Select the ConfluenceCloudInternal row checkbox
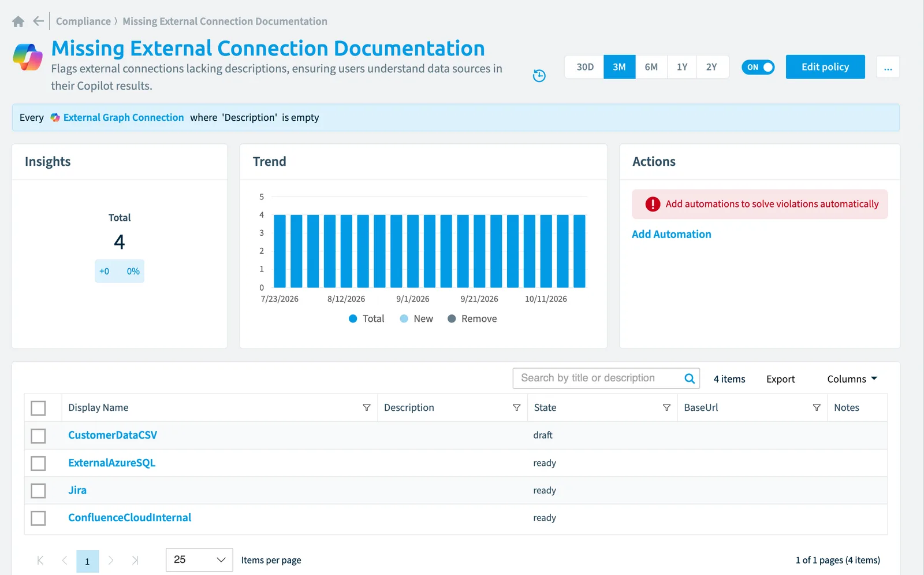 click(x=38, y=518)
